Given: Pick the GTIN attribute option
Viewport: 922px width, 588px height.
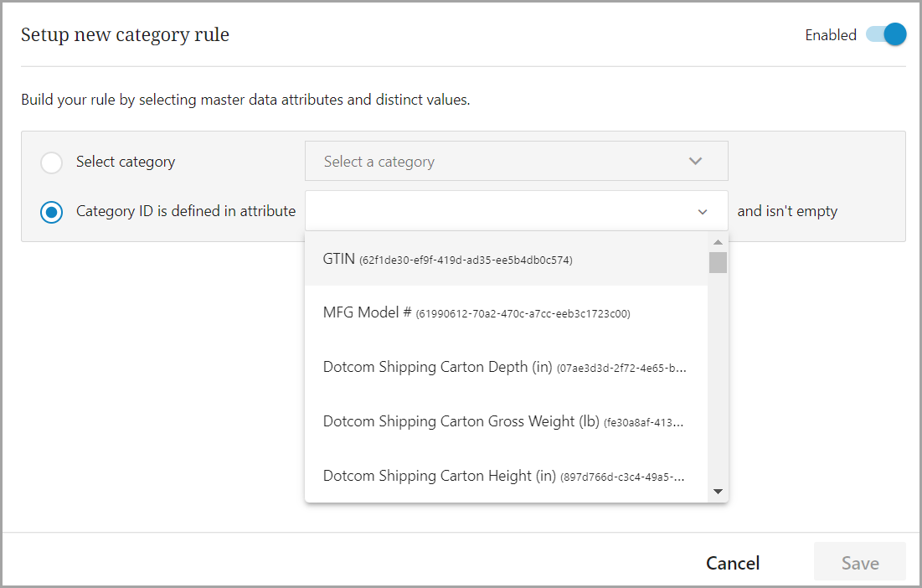Looking at the screenshot, I should coord(338,260).
